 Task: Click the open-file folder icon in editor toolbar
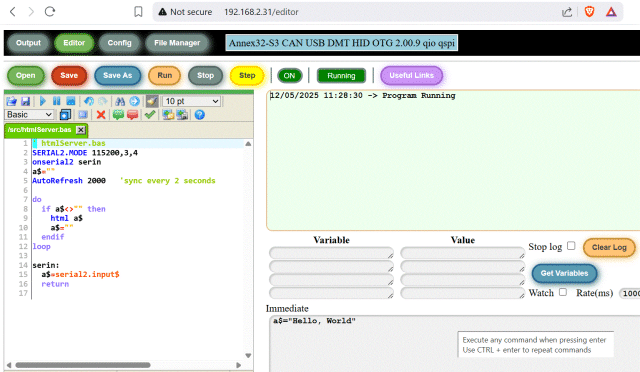[x=11, y=101]
